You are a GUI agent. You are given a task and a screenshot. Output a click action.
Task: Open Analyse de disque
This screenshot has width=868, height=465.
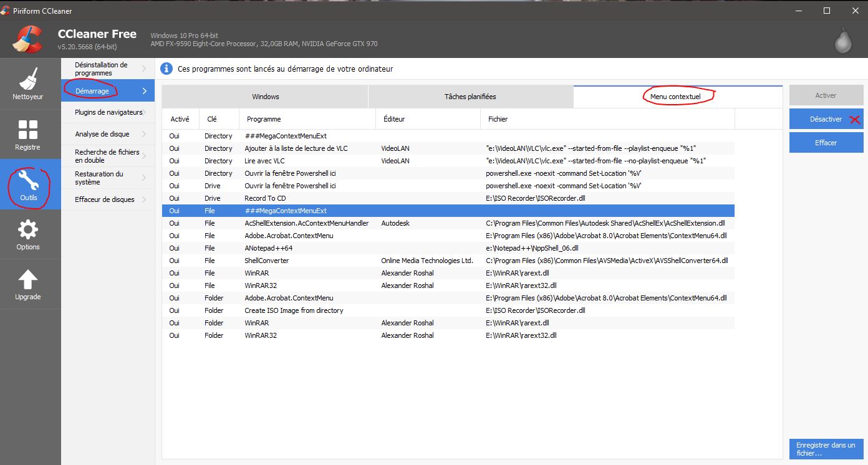108,134
